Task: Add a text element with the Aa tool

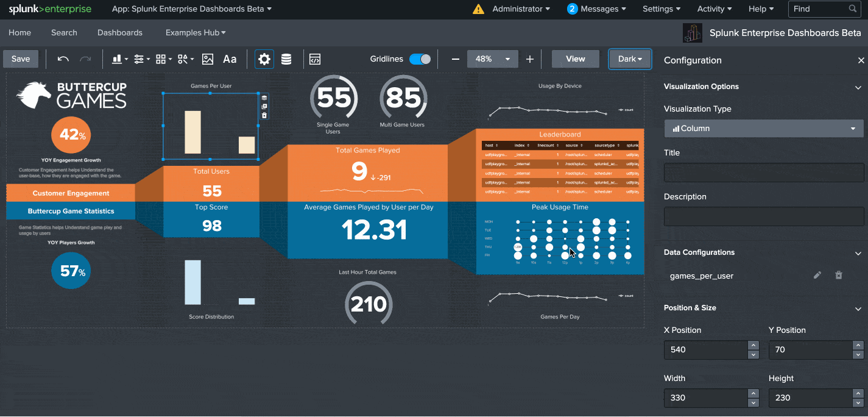Action: (x=230, y=59)
